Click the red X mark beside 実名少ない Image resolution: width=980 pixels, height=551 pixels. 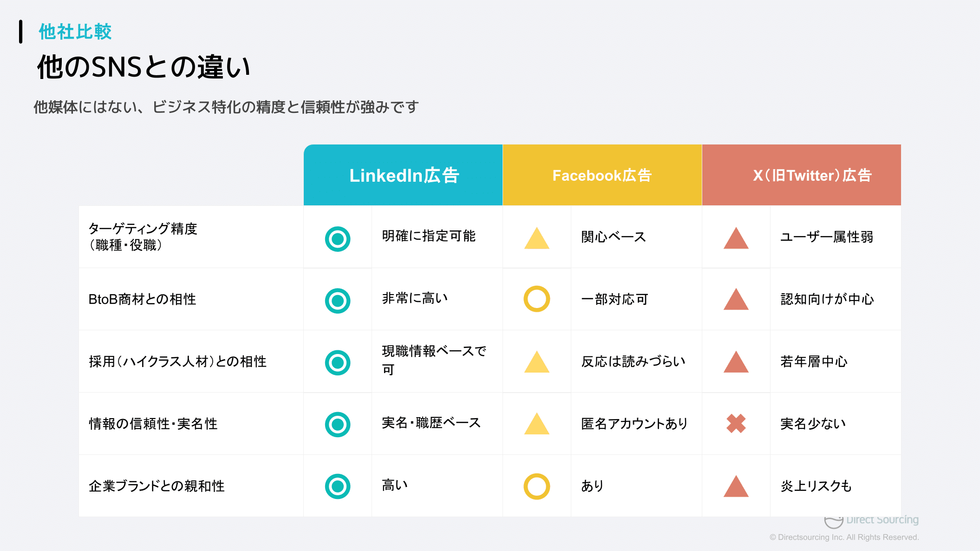pos(736,423)
